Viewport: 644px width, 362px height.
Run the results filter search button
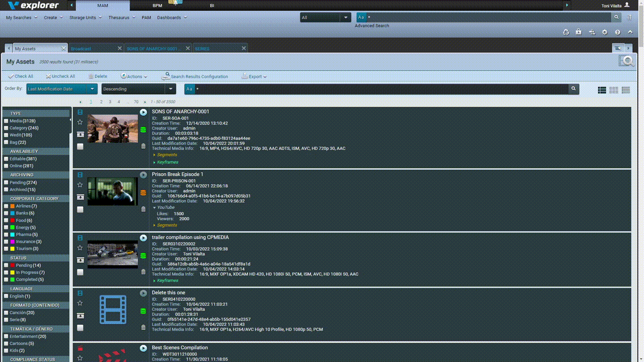point(573,89)
